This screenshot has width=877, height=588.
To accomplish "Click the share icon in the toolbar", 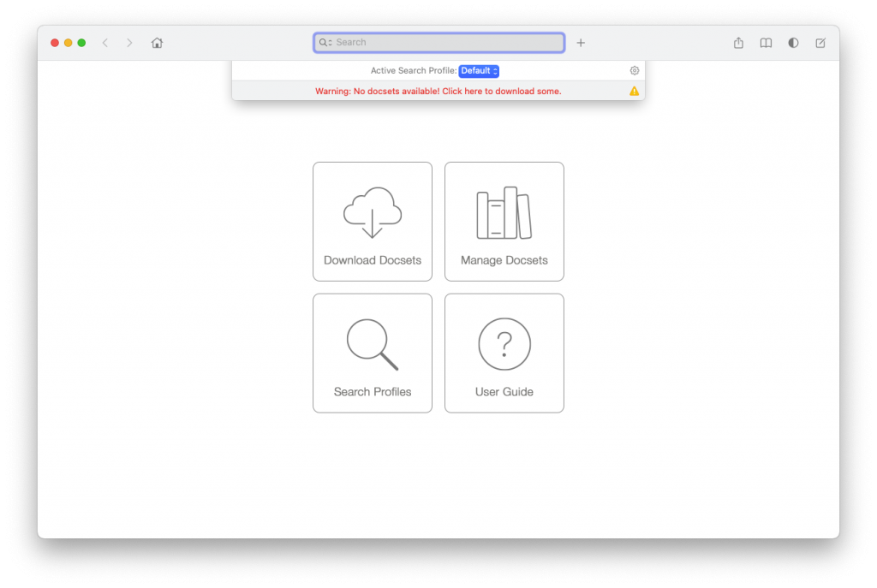I will (x=738, y=43).
